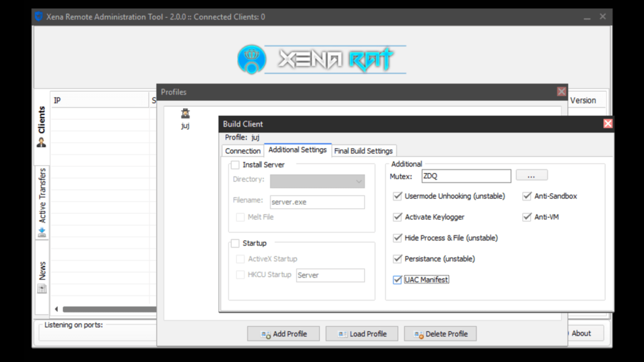
Task: Click the HKCU Startup name field
Action: (330, 275)
